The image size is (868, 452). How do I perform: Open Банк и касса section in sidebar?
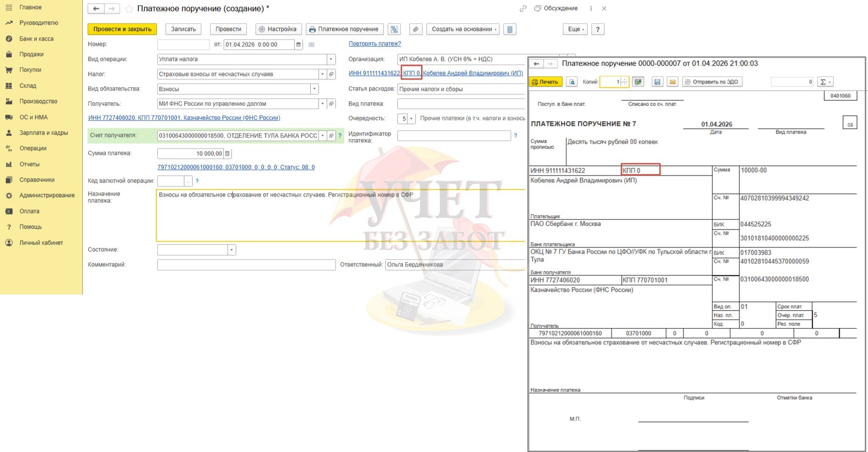[36, 39]
